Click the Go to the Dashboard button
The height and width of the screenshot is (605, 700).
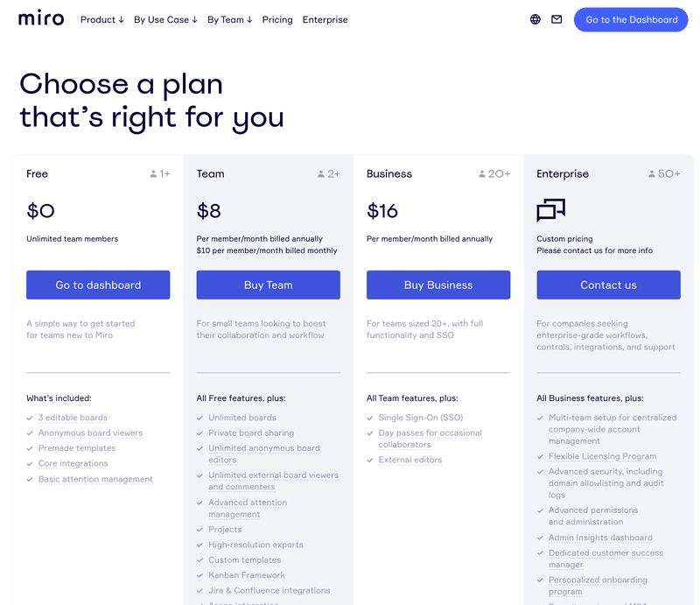coord(631,19)
